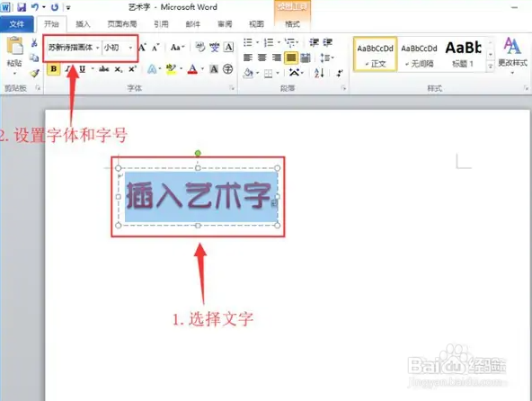532x401 pixels.
Task: Click the Sort (A-Z) icon
Action: [319, 73]
